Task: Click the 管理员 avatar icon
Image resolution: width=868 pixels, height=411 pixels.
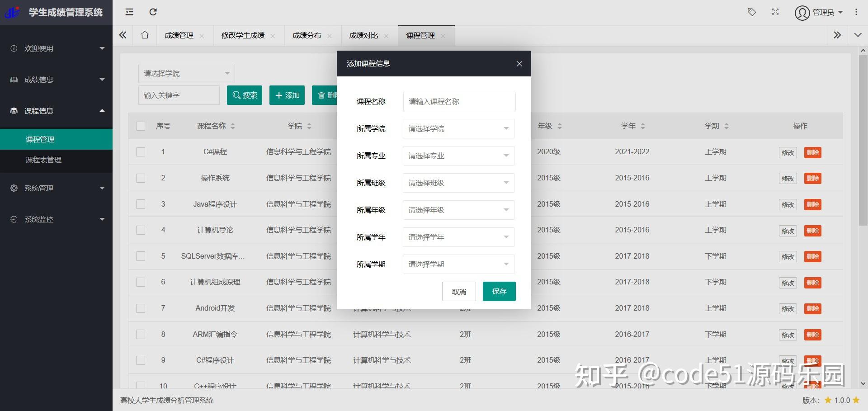Action: [x=802, y=12]
